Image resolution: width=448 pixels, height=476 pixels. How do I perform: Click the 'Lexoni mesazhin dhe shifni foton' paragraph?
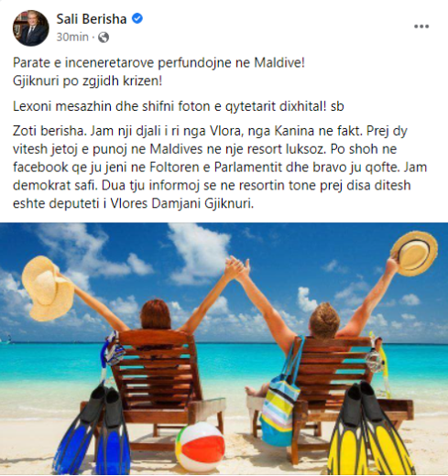coord(179,106)
